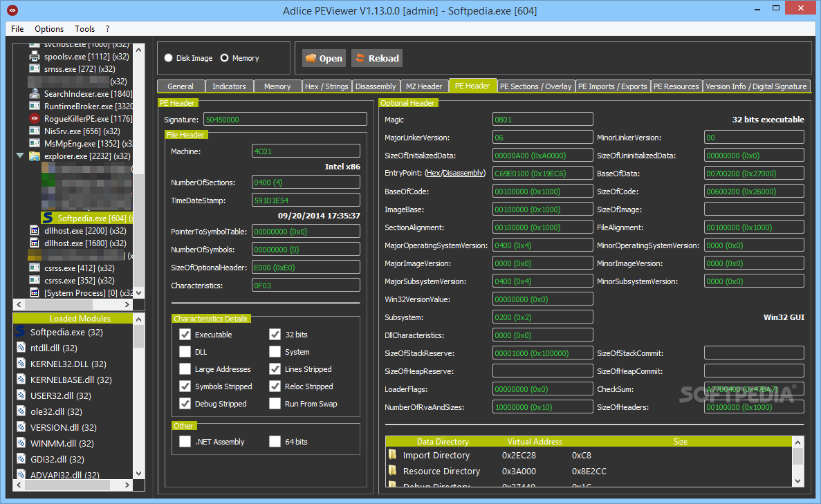Click the SearchIndexer.exe process icon
This screenshot has width=821, height=504.
pyautogui.click(x=35, y=94)
